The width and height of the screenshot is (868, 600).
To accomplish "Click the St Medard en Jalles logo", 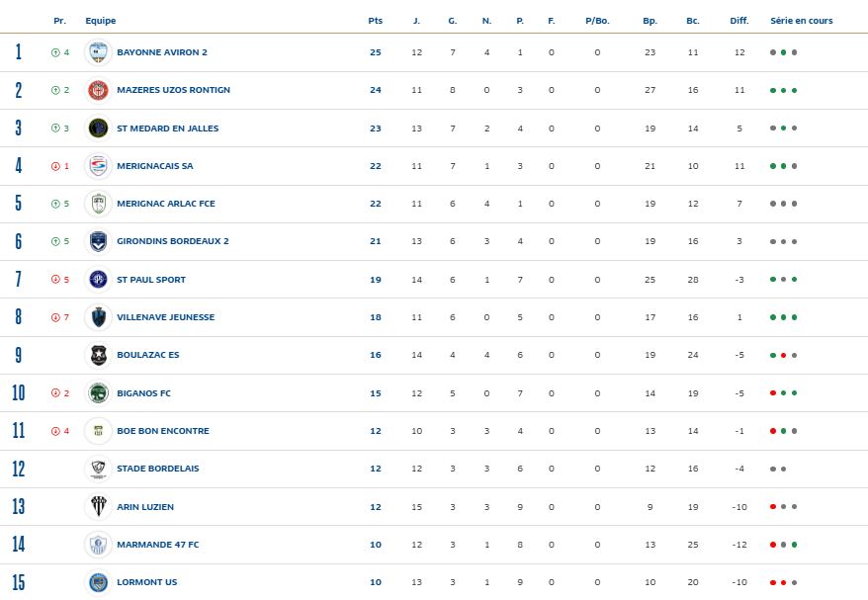I will click(x=98, y=129).
